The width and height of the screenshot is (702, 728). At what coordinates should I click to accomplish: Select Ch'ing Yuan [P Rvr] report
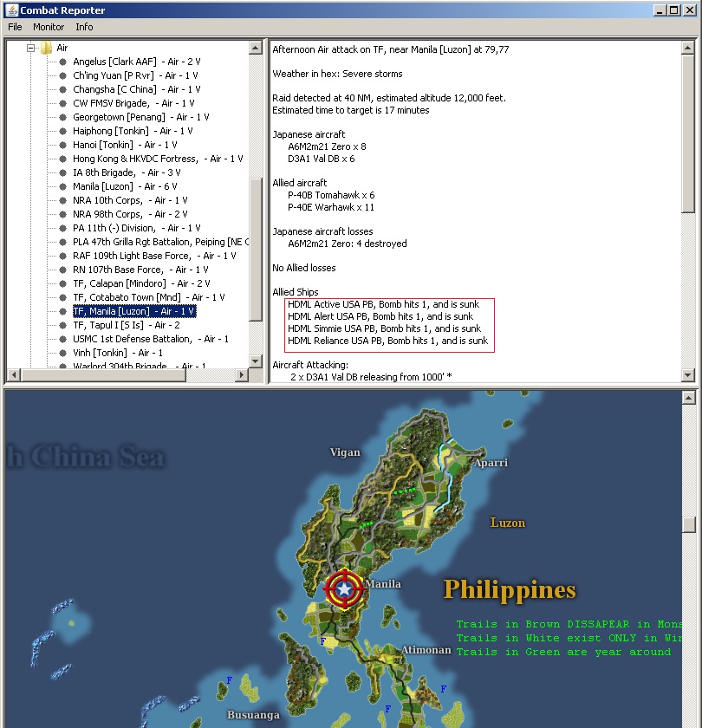point(135,75)
